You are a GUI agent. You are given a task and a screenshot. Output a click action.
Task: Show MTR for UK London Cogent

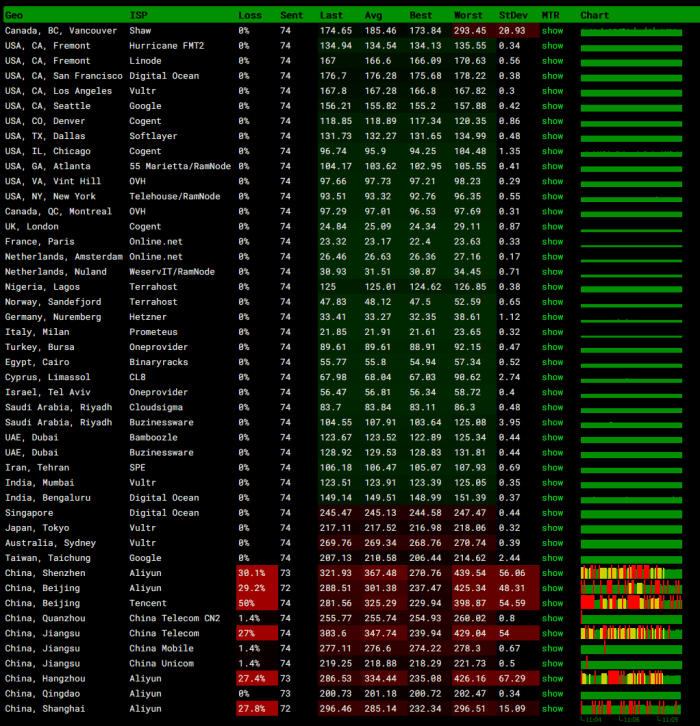pos(552,226)
